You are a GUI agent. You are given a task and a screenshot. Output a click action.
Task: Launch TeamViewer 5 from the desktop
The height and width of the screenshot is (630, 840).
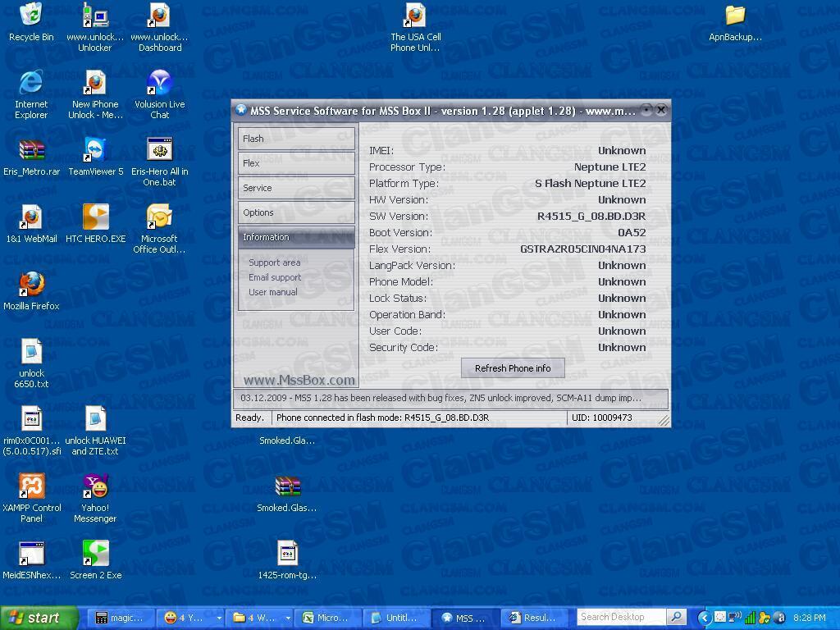click(95, 150)
